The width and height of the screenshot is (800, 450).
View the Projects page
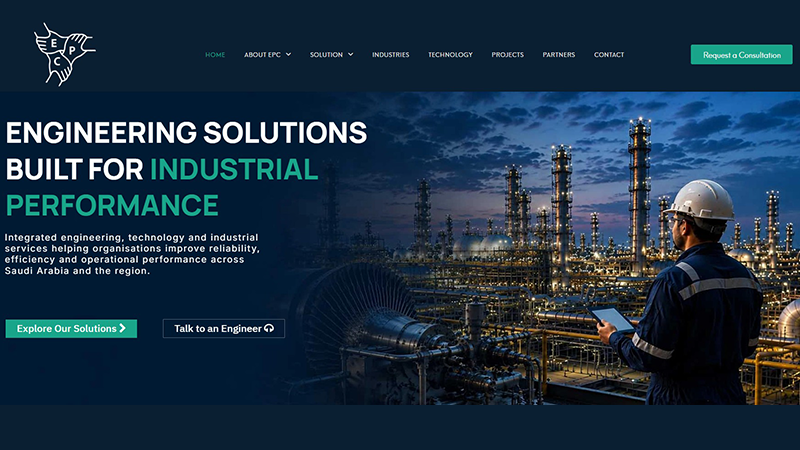click(507, 55)
